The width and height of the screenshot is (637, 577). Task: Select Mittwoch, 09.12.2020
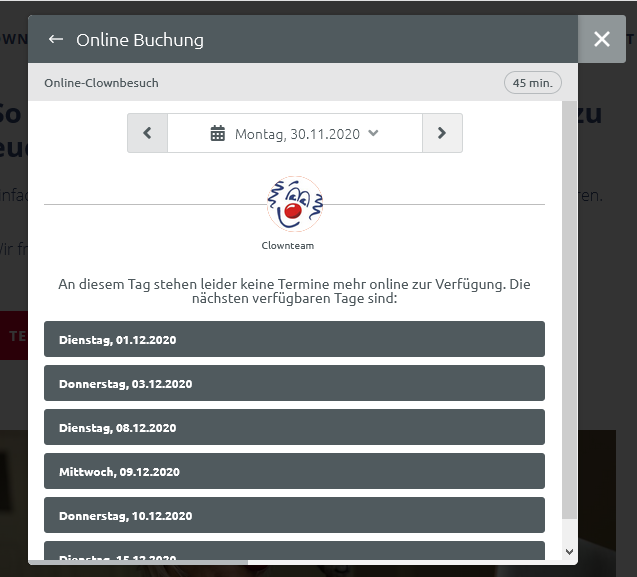click(294, 471)
